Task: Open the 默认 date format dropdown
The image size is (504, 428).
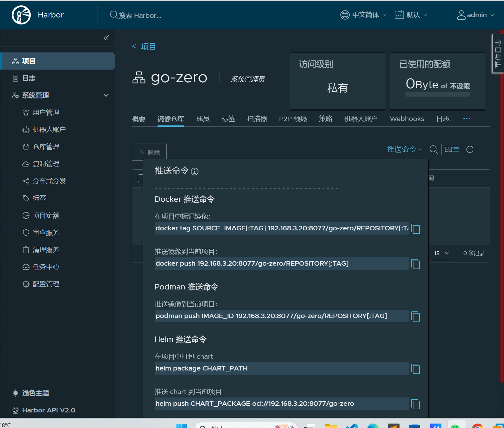Action: tap(411, 15)
